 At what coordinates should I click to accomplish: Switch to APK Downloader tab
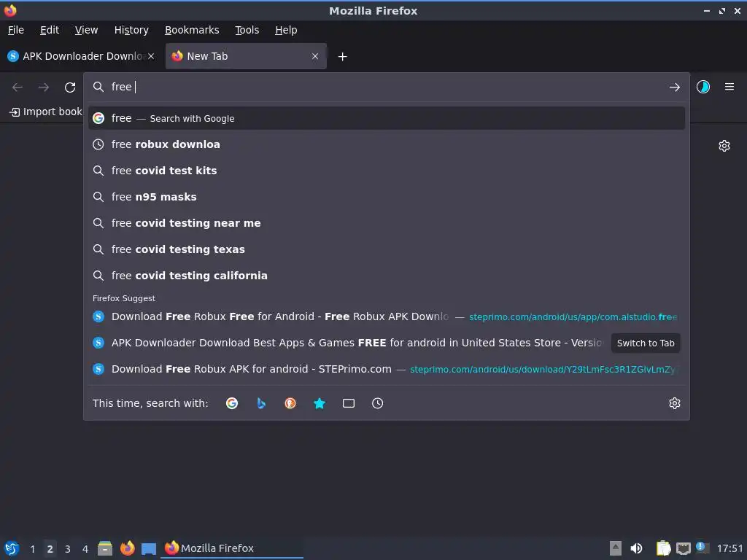(81, 56)
